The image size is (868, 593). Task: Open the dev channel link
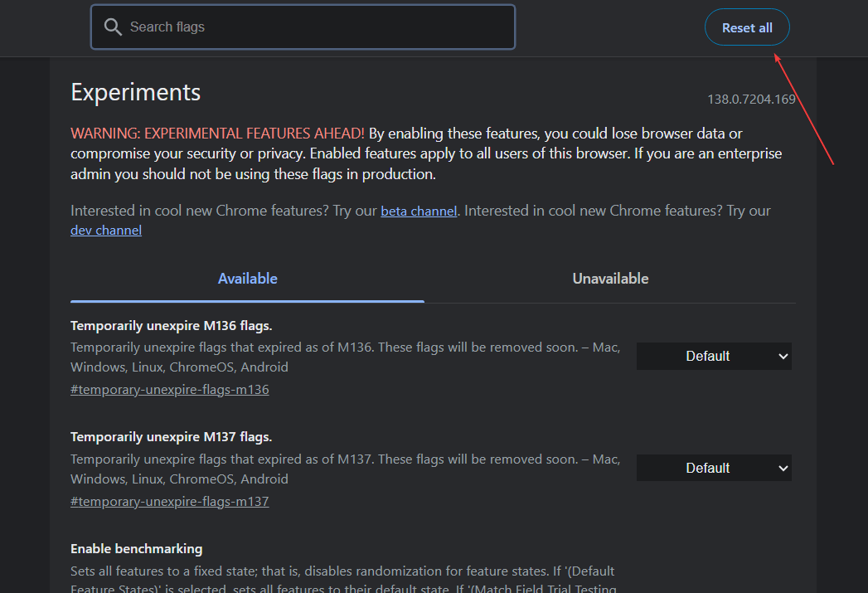[106, 231]
